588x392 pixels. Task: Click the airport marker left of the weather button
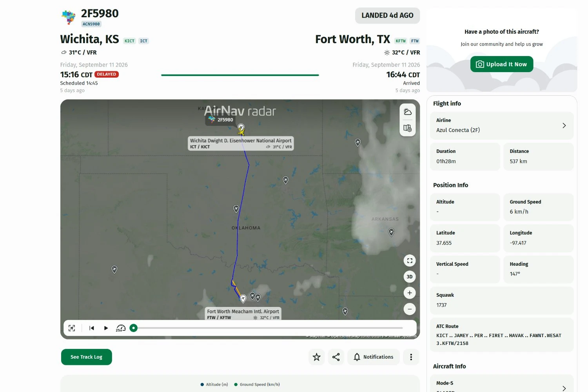point(358,143)
